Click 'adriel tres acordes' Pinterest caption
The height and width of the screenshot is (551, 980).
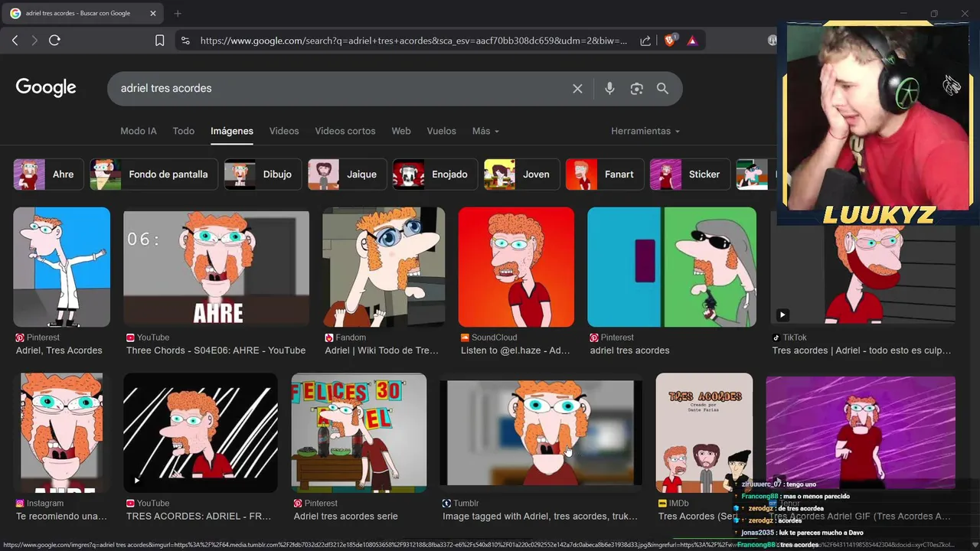pyautogui.click(x=629, y=350)
